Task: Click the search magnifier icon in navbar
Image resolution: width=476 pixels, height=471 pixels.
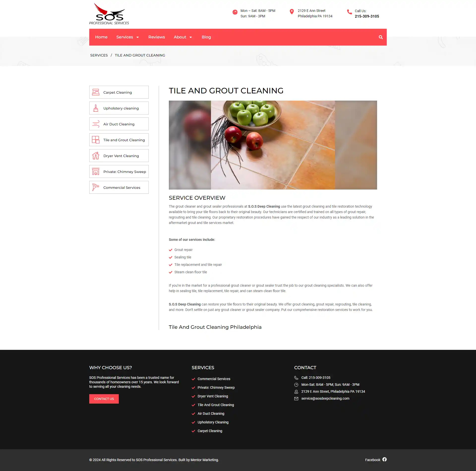Action: pos(381,37)
